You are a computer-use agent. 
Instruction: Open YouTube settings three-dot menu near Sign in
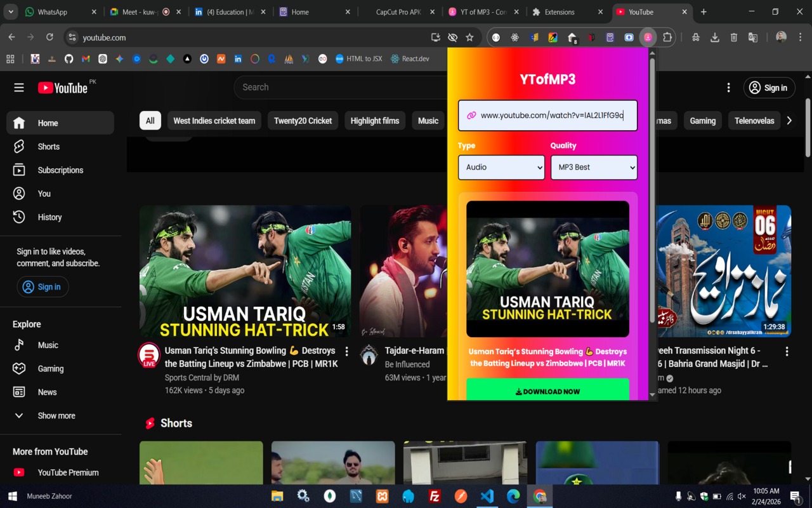pyautogui.click(x=728, y=88)
